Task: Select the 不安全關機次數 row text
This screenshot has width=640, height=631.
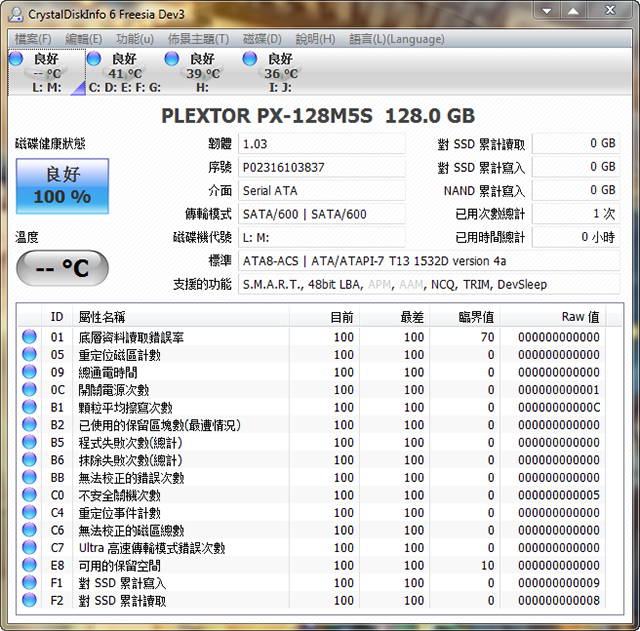Action: (120, 495)
